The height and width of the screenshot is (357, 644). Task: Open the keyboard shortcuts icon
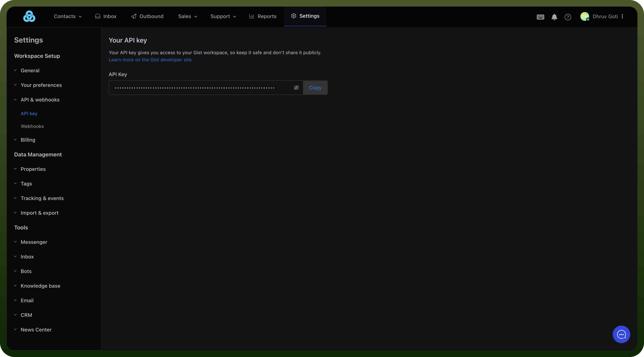540,17
